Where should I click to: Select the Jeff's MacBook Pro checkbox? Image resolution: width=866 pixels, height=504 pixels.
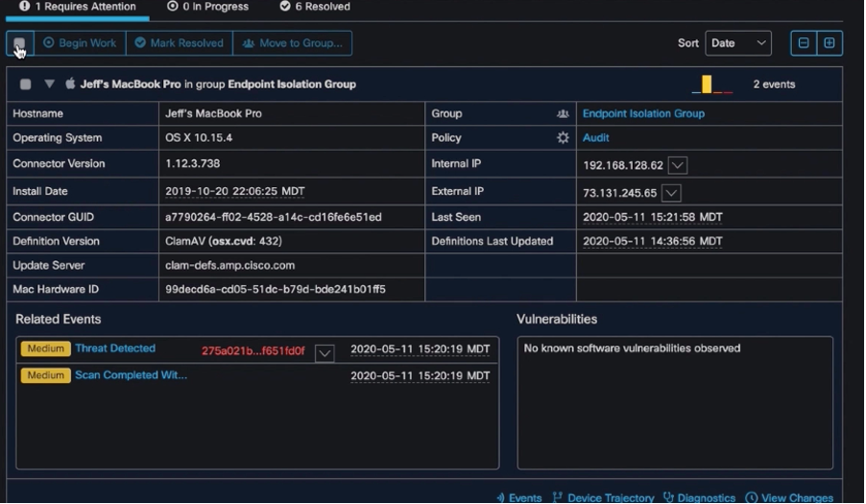tap(26, 84)
